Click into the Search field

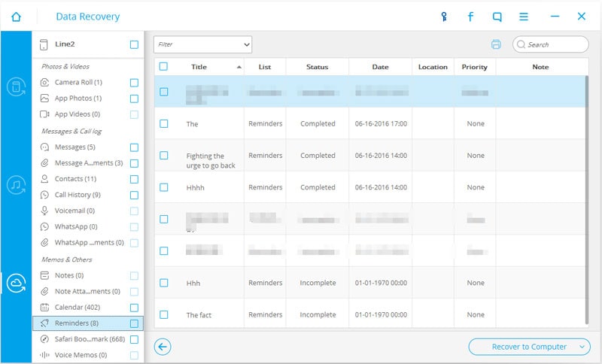[551, 44]
